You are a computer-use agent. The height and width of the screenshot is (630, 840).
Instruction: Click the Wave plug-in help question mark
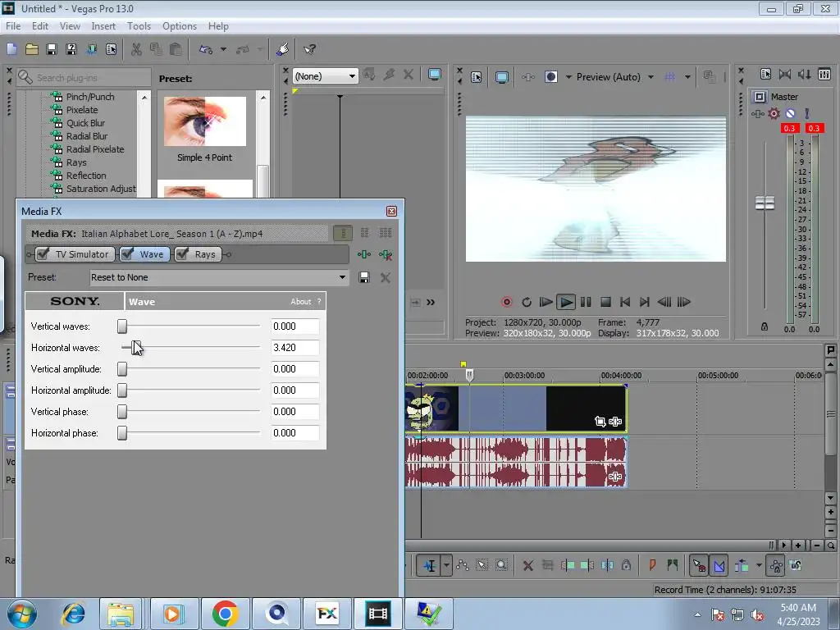tap(319, 302)
